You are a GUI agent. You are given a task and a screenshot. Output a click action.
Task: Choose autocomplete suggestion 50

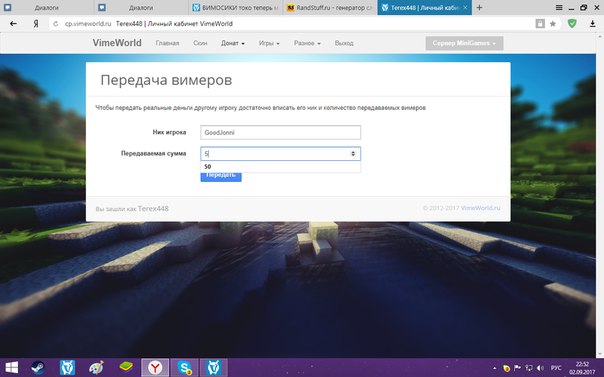pyautogui.click(x=280, y=167)
